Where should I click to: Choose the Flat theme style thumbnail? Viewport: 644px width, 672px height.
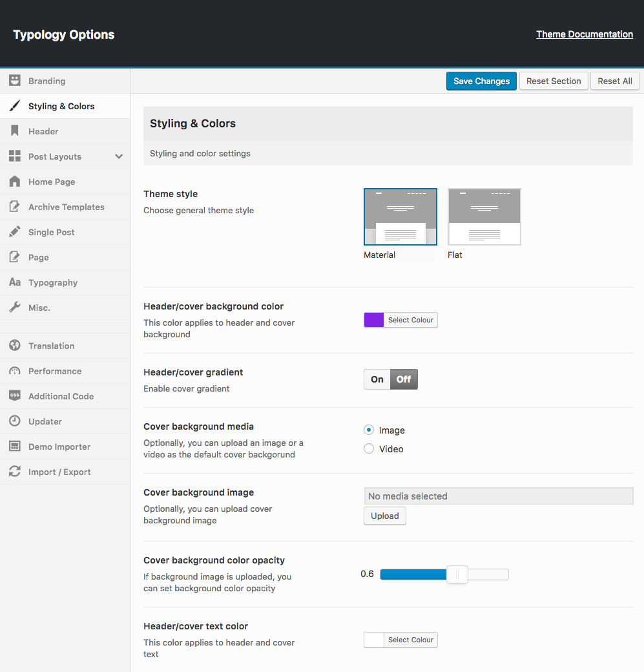(484, 217)
